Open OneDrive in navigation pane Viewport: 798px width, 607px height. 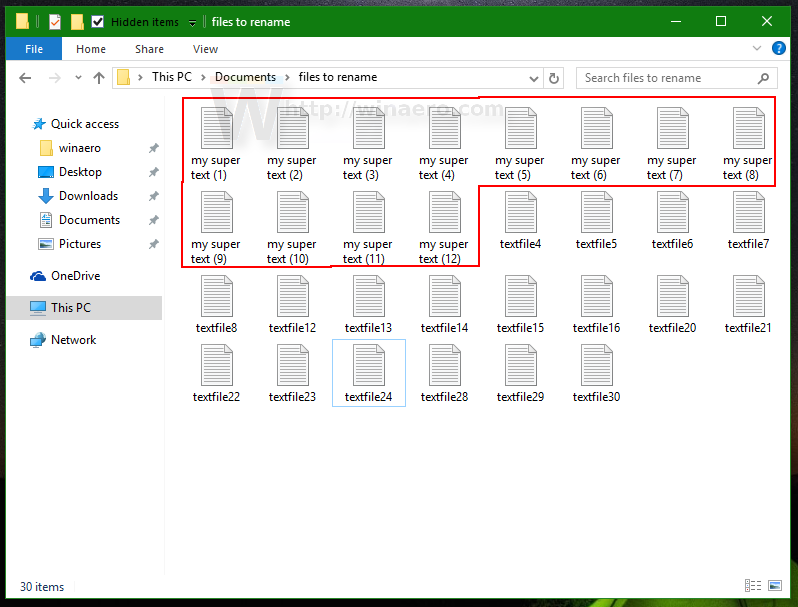click(x=75, y=276)
